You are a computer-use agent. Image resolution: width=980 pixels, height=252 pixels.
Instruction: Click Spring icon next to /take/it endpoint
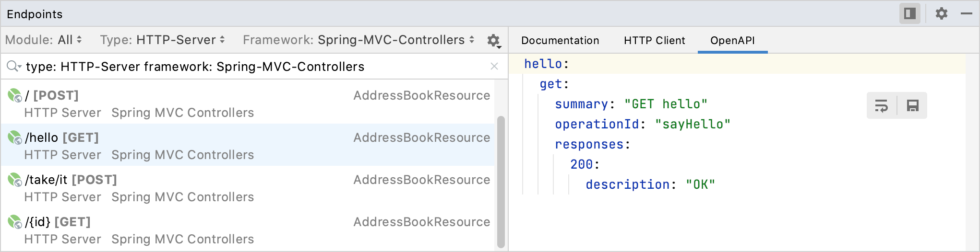point(14,180)
